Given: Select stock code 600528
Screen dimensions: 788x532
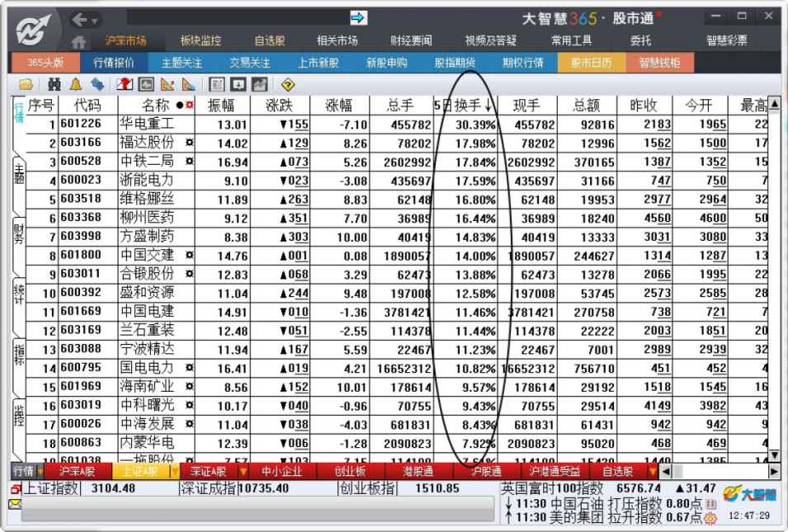Looking at the screenshot, I should [81, 162].
